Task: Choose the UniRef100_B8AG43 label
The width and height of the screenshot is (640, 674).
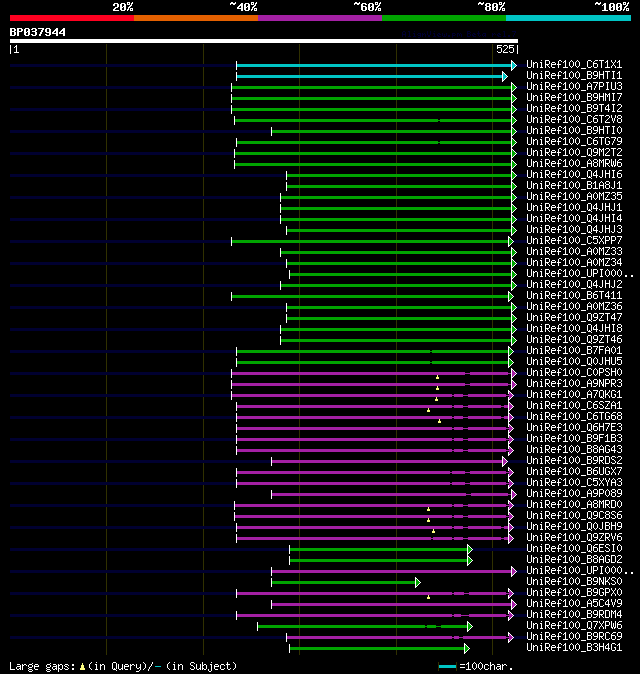Action: [x=574, y=450]
